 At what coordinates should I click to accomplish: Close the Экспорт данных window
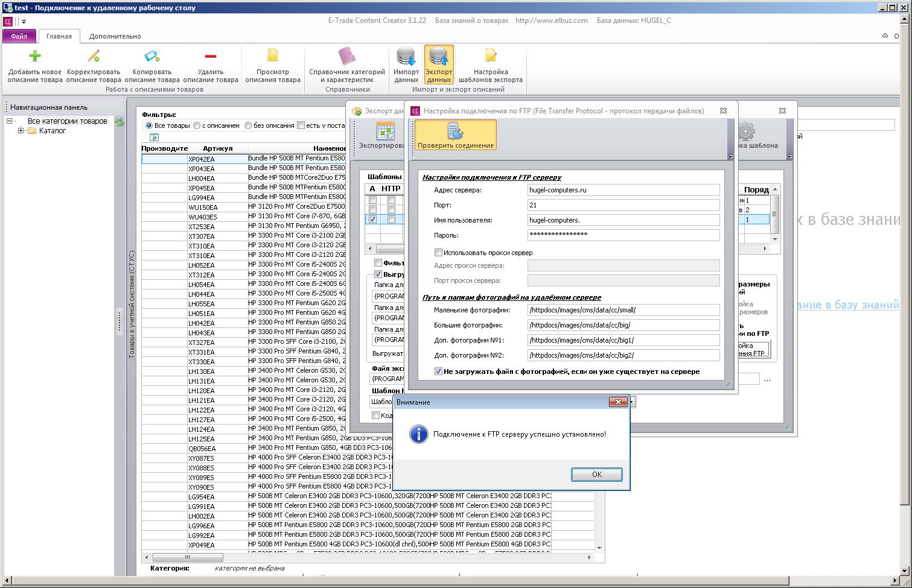tap(782, 111)
